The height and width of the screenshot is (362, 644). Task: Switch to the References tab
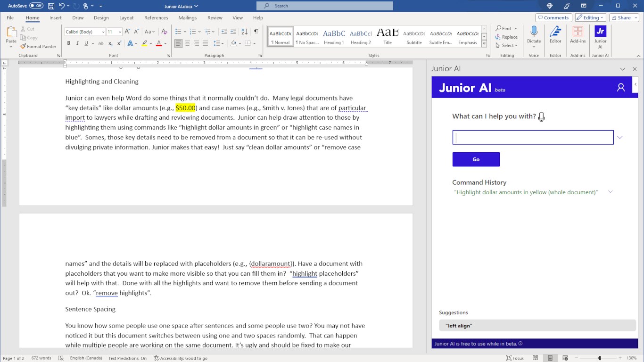pyautogui.click(x=156, y=18)
